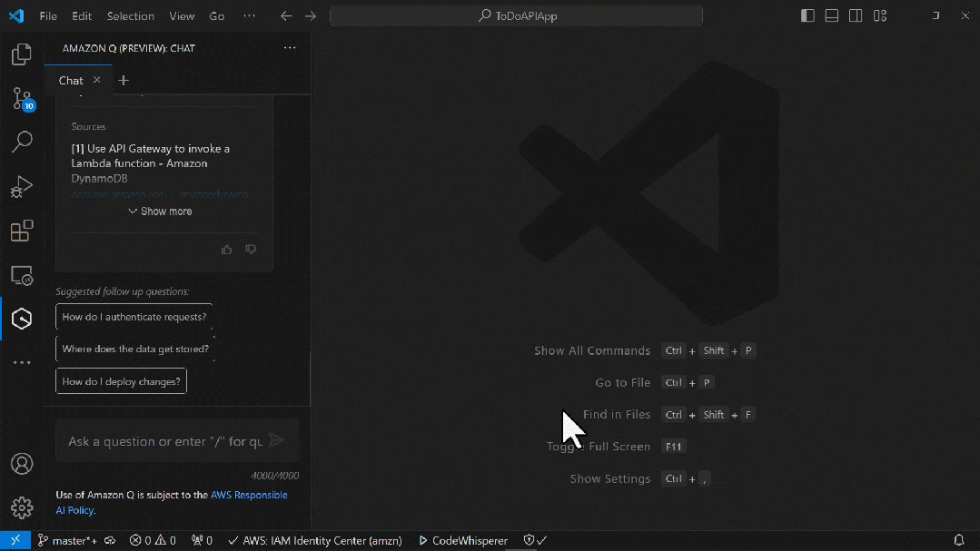Open the remote window indicator

(15, 540)
